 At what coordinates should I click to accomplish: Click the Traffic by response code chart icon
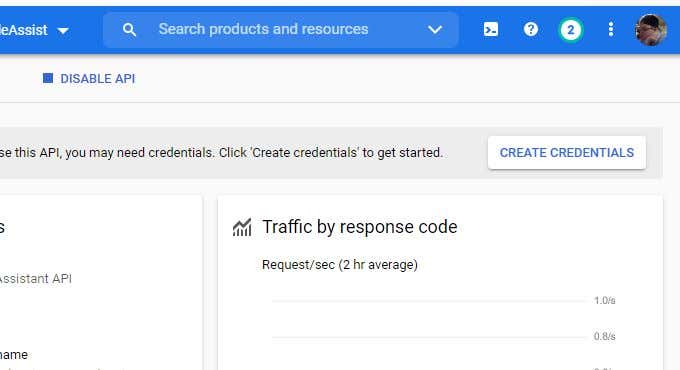(242, 227)
